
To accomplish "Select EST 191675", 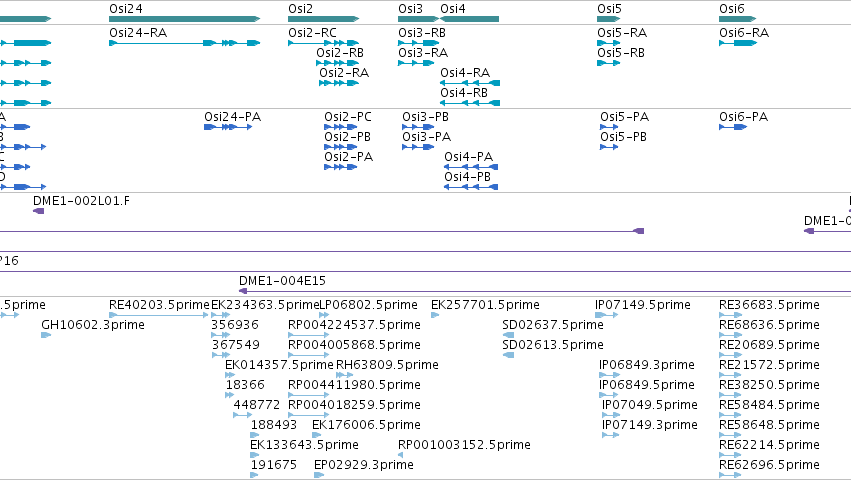I will click(x=255, y=476).
